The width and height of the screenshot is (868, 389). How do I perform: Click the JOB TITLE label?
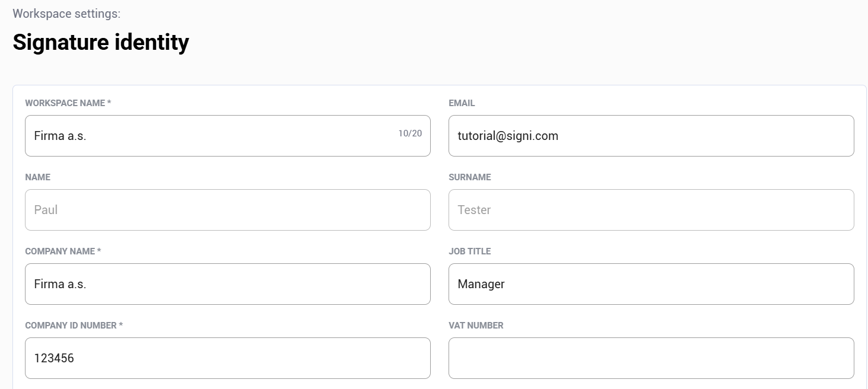(x=469, y=251)
